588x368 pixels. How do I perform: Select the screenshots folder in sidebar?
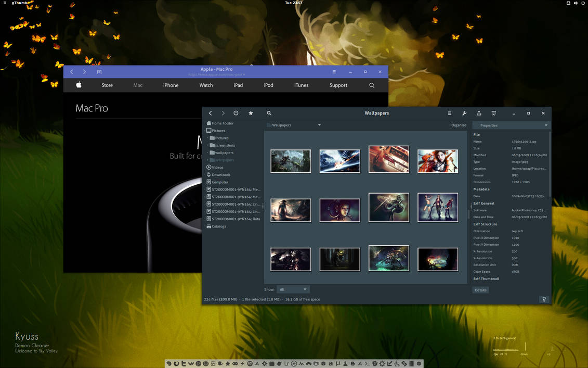225,145
